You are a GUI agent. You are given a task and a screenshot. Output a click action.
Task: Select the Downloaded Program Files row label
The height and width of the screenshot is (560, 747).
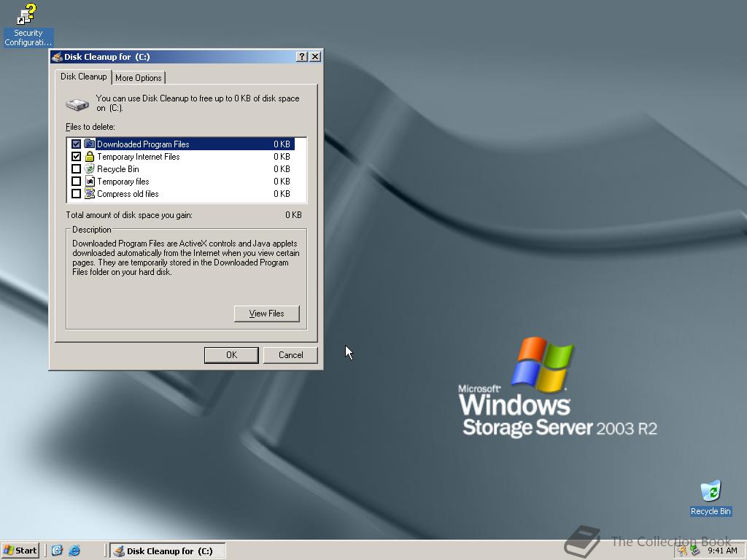[x=143, y=144]
